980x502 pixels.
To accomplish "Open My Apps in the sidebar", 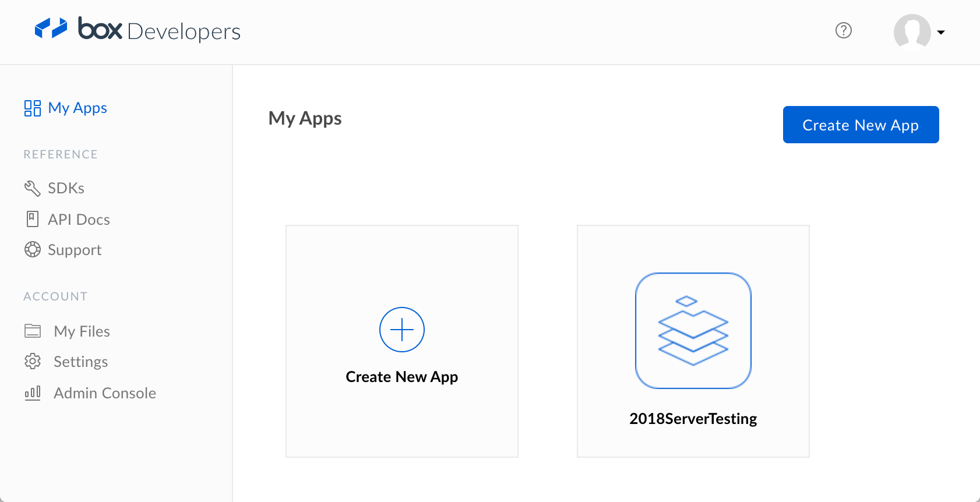I will 77,108.
